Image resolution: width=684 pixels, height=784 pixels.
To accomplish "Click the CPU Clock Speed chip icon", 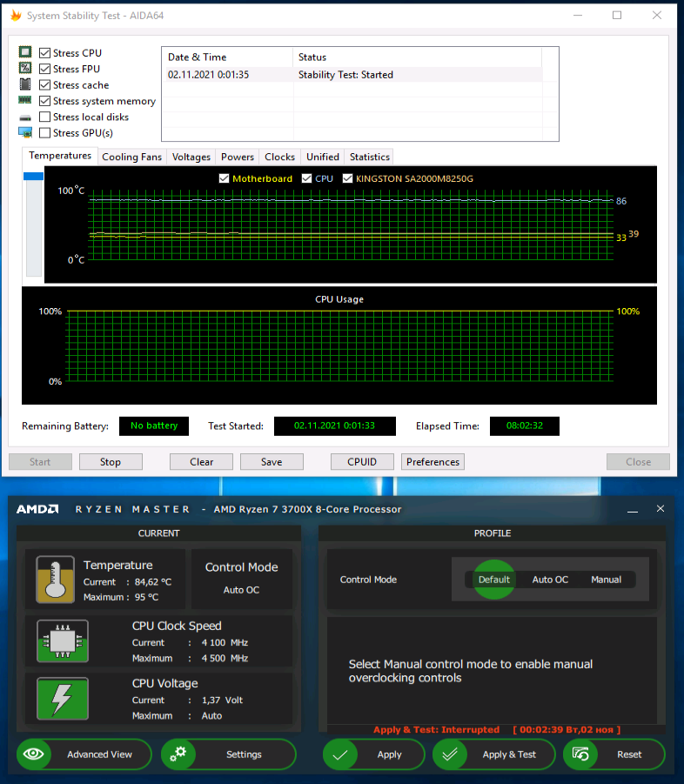I will coord(63,641).
